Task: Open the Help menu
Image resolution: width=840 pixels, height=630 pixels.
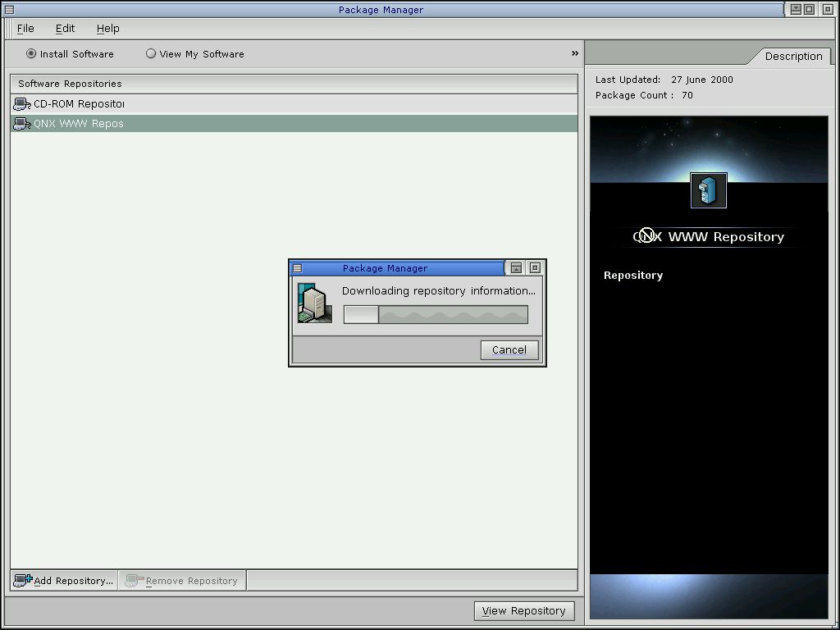Action: [x=107, y=29]
